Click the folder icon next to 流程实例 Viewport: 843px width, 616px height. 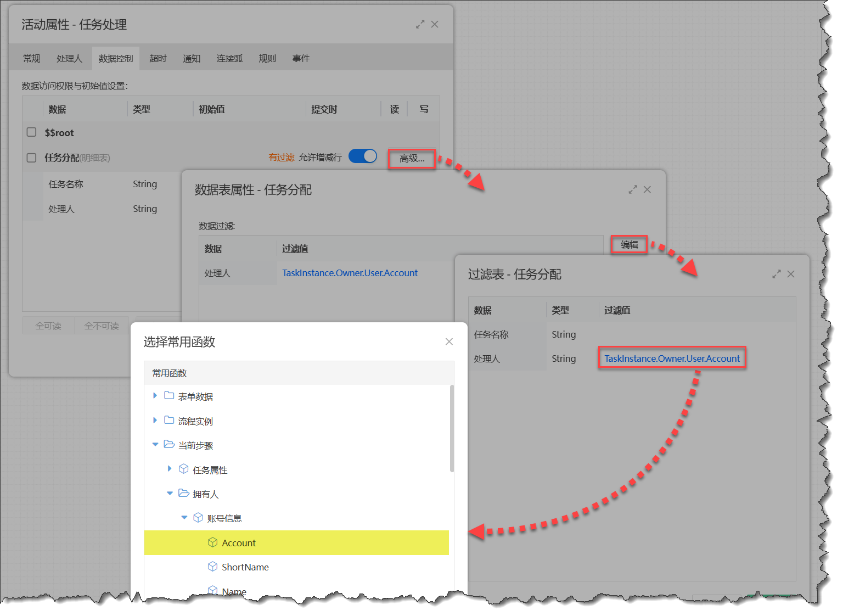click(x=169, y=421)
